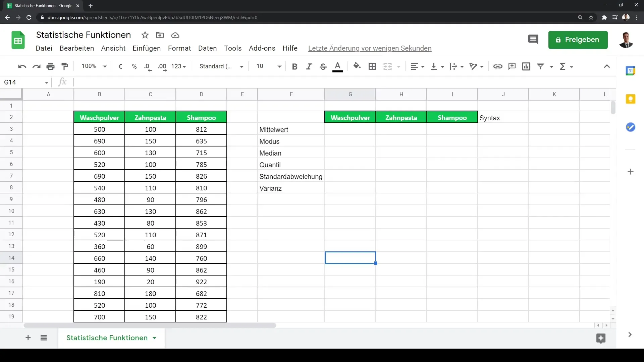Select the Statistische Funktionen tab

point(107,338)
